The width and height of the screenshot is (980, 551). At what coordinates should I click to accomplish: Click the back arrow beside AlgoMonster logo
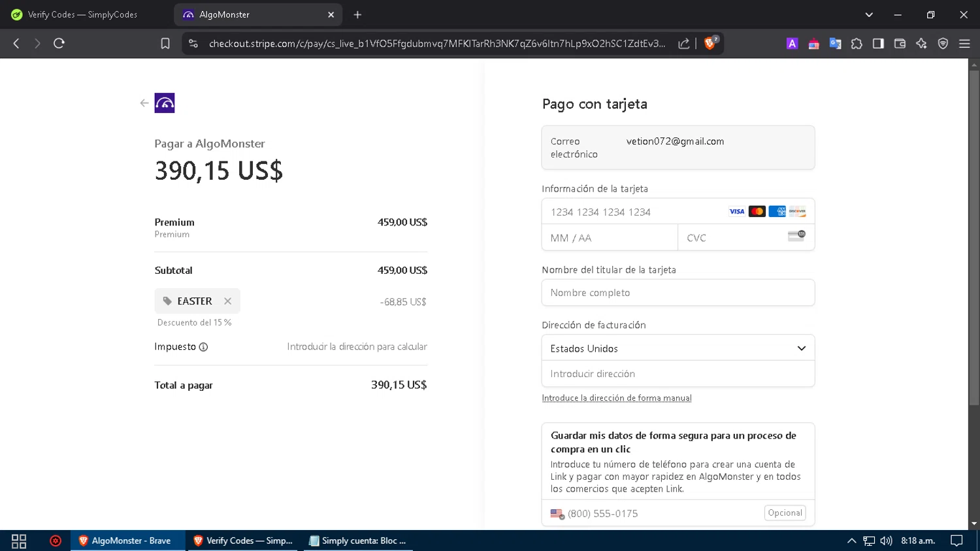[x=144, y=103]
